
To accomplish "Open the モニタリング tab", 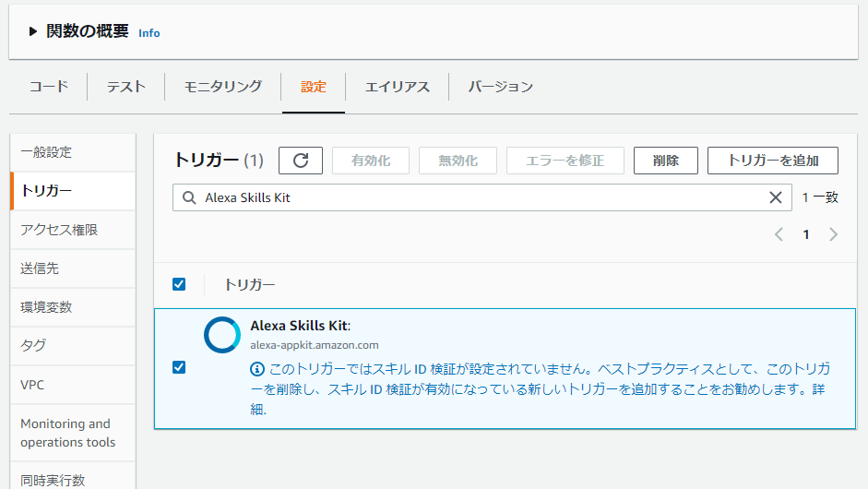I will (222, 87).
